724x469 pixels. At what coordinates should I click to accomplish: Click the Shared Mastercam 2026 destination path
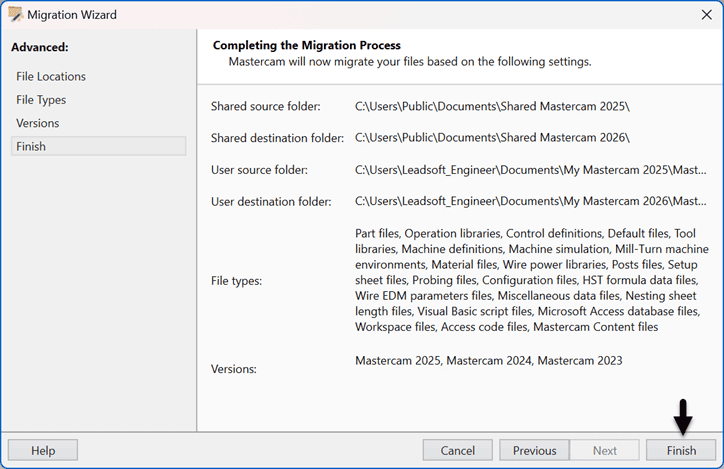[x=492, y=137]
